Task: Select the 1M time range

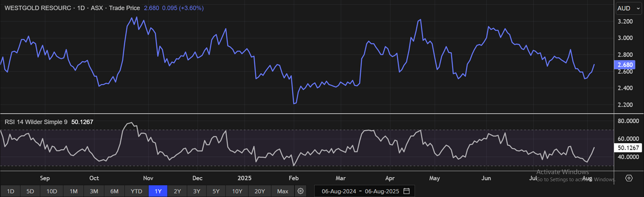Action: 73,191
